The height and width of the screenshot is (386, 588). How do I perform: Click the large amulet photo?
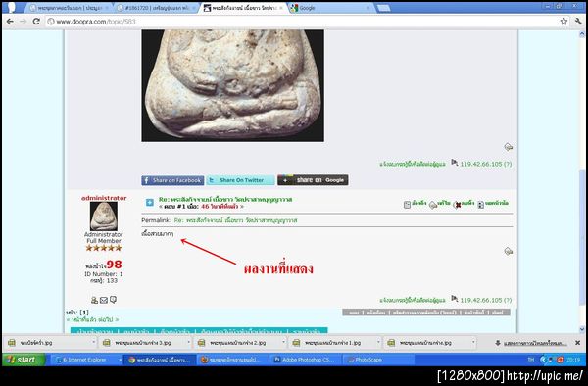pos(232,85)
